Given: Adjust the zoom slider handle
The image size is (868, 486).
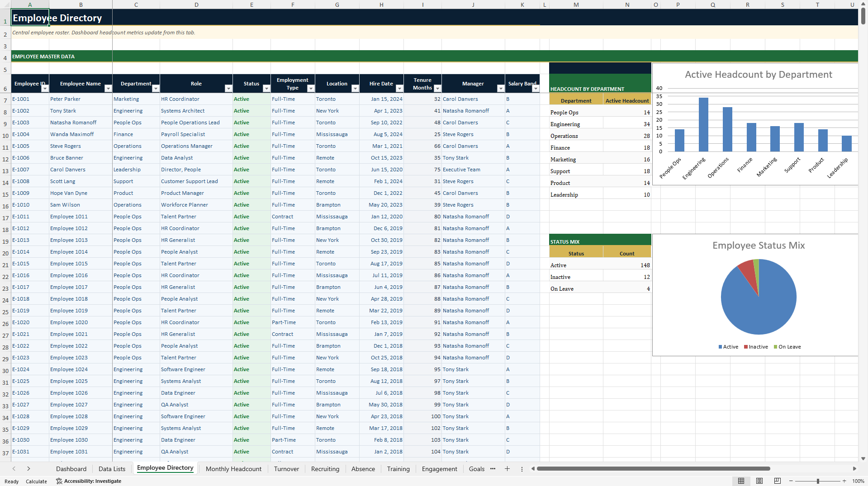Looking at the screenshot, I should [x=818, y=481].
